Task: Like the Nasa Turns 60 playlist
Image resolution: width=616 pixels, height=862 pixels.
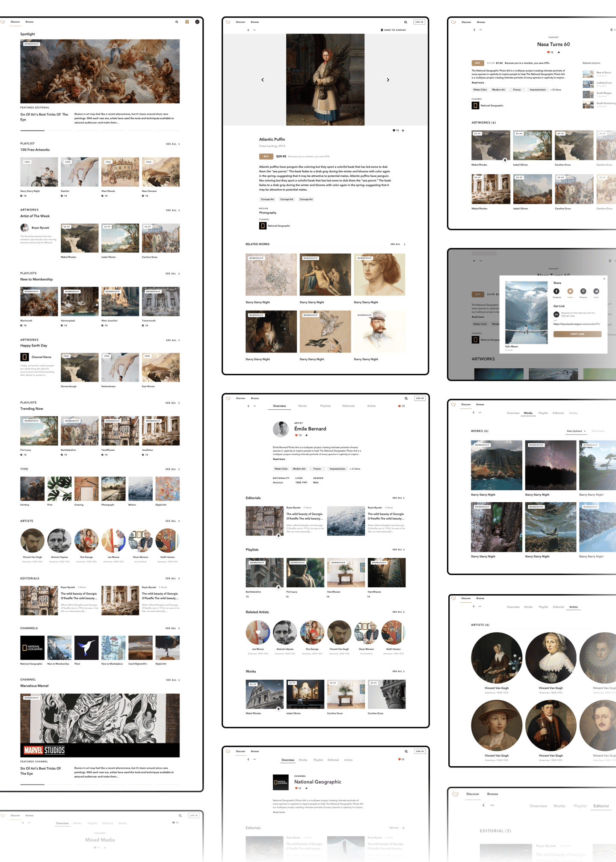Action: (548, 52)
